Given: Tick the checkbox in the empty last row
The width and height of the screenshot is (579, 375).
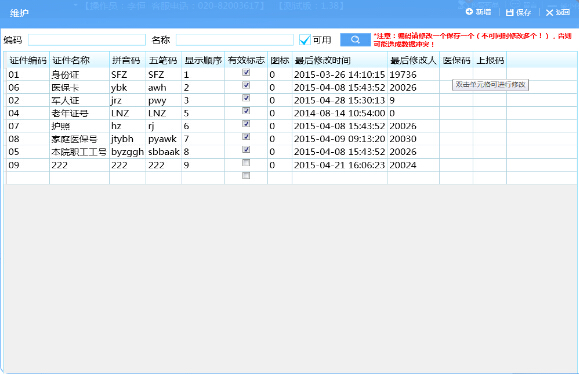Looking at the screenshot, I should coord(246,176).
